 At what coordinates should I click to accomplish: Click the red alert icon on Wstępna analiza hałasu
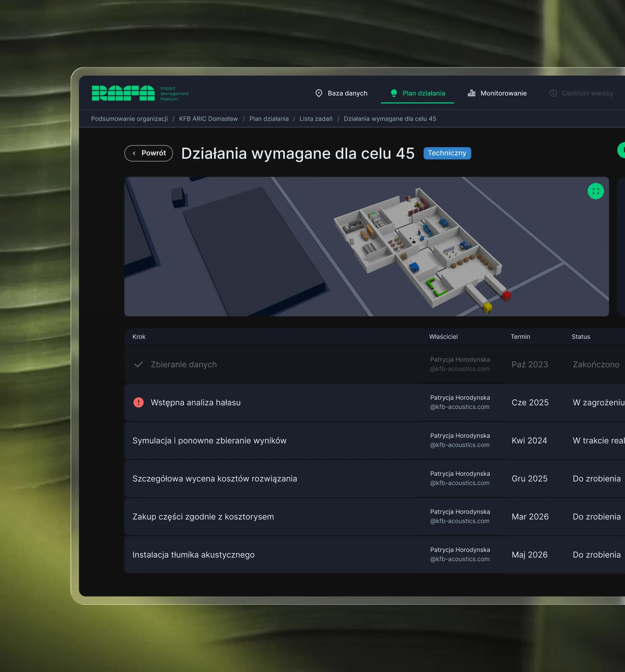(138, 402)
